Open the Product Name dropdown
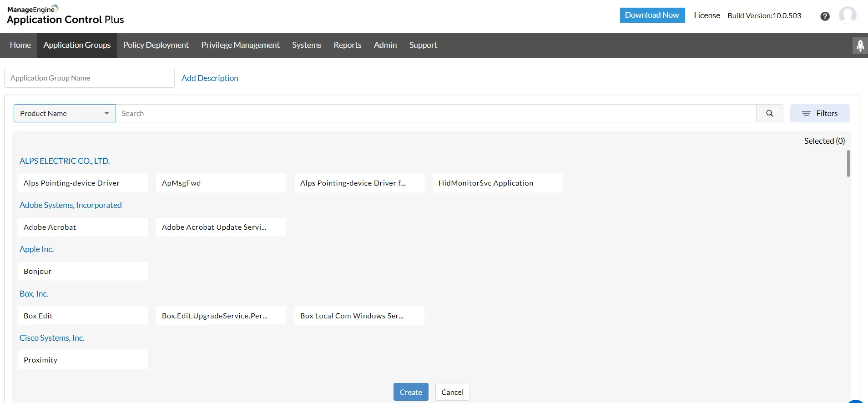The image size is (868, 403). (x=65, y=113)
